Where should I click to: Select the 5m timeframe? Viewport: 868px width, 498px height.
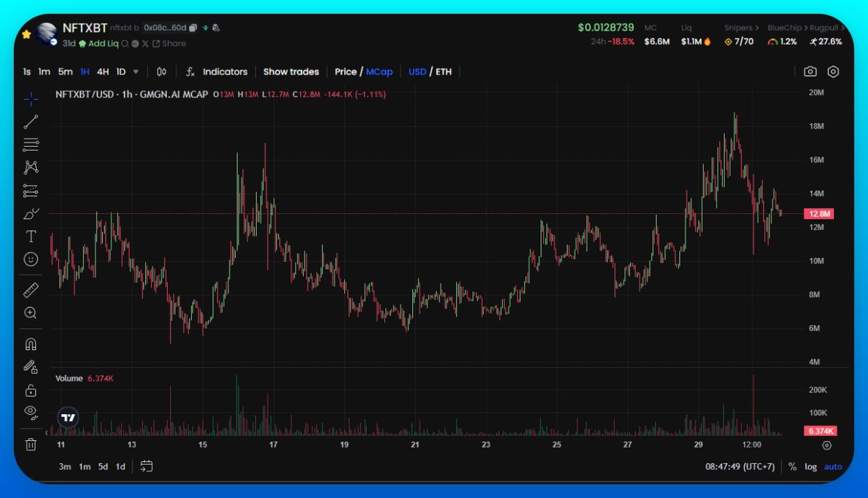pyautogui.click(x=65, y=72)
